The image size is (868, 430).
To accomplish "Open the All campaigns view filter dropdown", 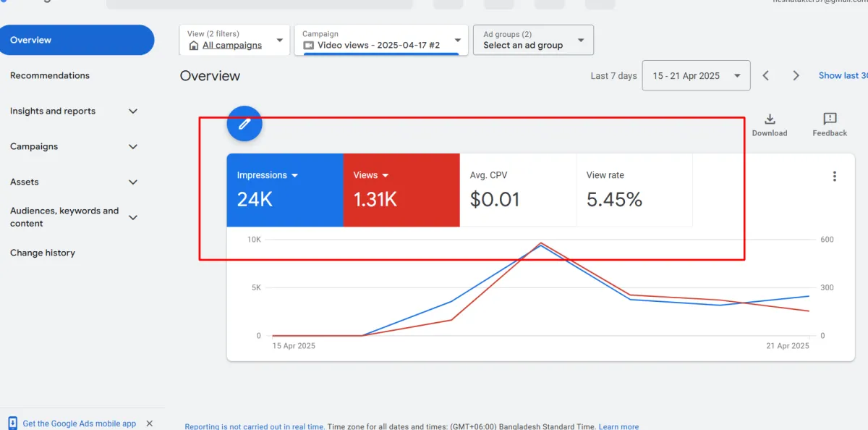I will (234, 40).
